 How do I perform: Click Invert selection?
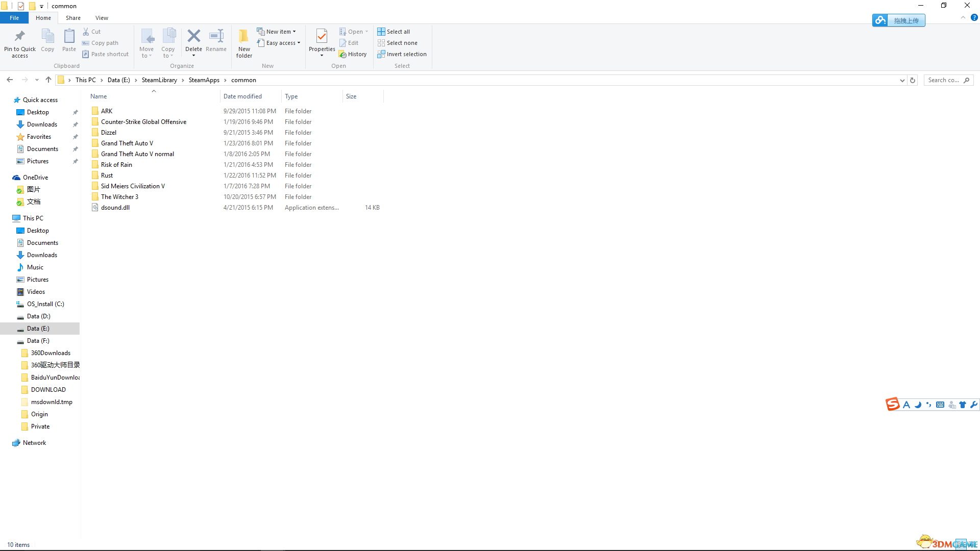tap(402, 54)
